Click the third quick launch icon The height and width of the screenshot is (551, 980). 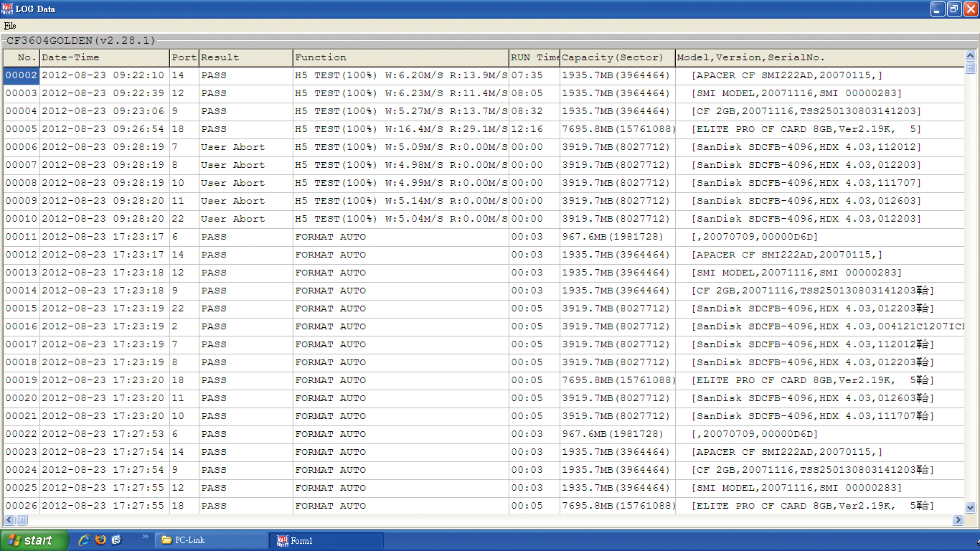coord(117,540)
